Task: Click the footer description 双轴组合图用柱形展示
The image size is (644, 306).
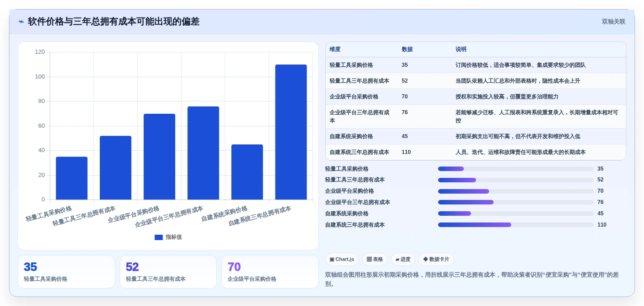Action: point(472,279)
